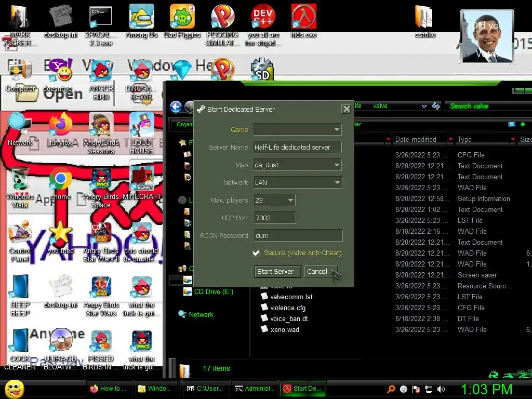Screen dimensions: 532x399
Task: Switch to Administ... command prompt taskbar button
Action: tap(255, 389)
